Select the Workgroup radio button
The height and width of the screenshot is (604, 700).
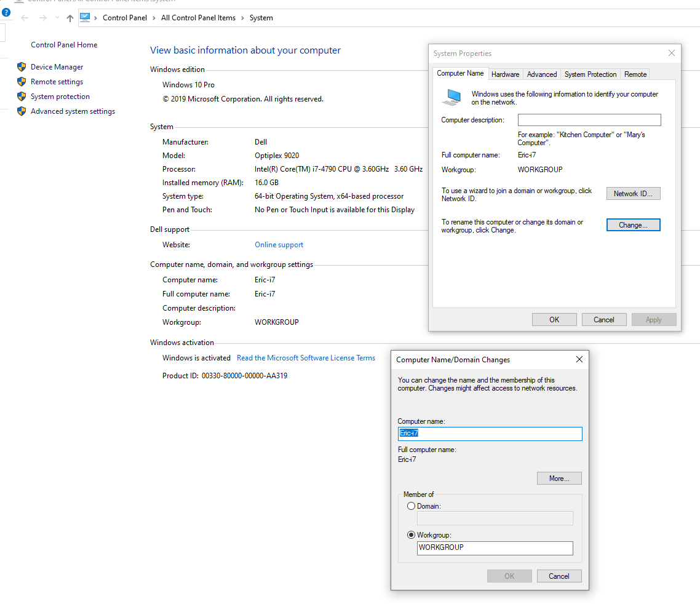411,535
